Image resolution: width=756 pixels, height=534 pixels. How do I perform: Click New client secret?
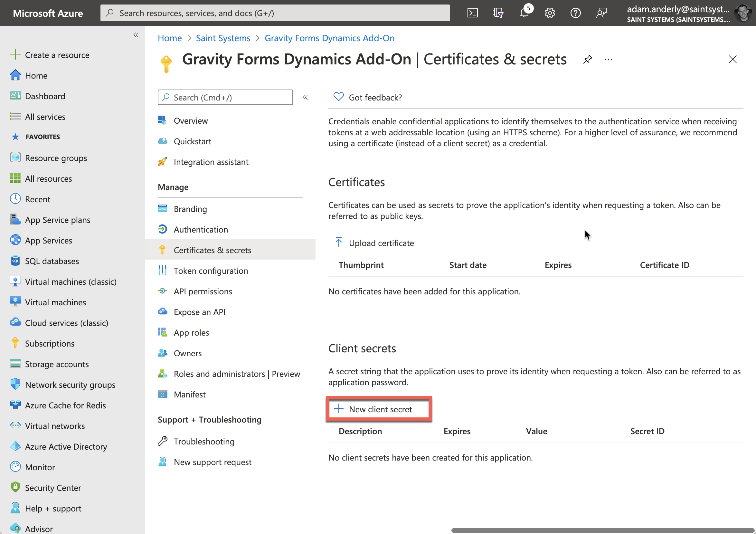[379, 409]
